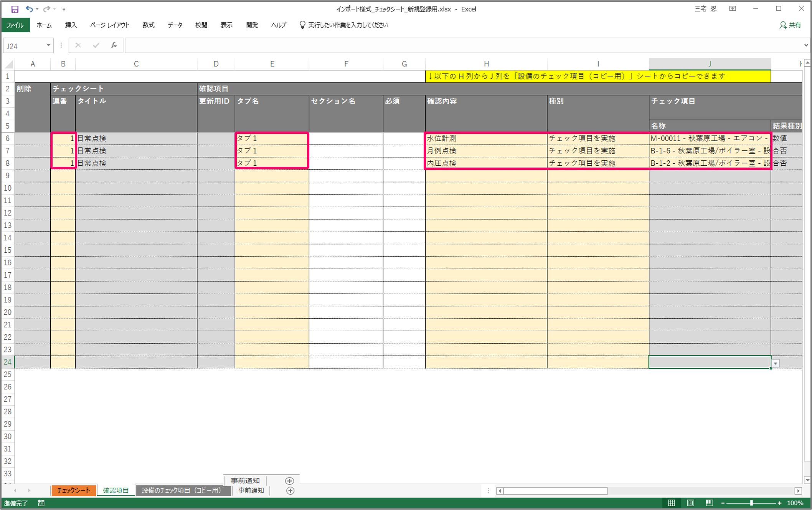Click the ファイル button
This screenshot has width=812, height=510.
point(15,25)
